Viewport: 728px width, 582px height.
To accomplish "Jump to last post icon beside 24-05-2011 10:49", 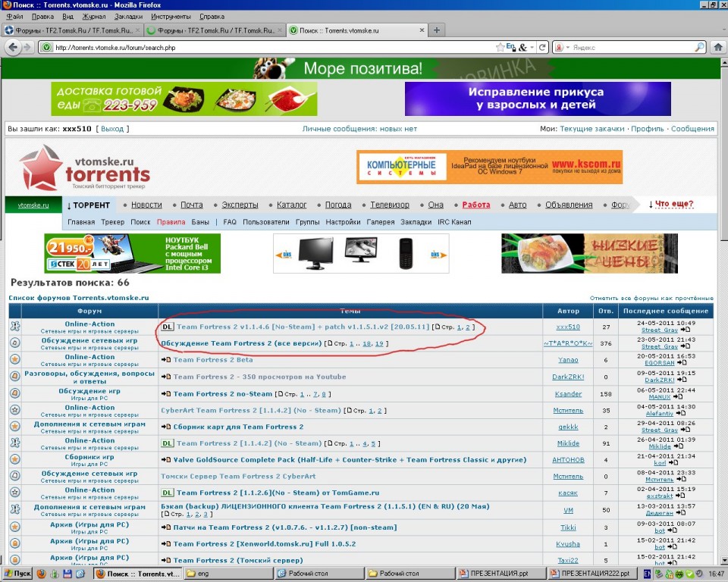I will (x=686, y=330).
